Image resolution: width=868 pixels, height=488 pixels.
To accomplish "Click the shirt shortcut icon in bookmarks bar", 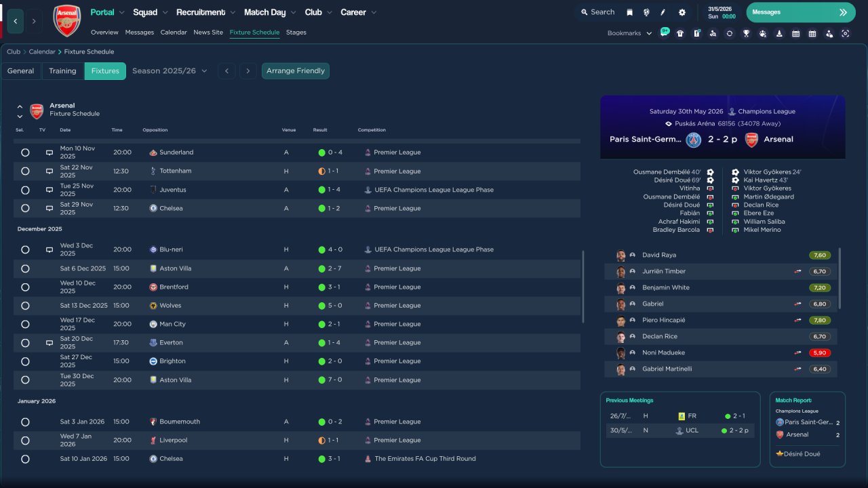I will [680, 33].
